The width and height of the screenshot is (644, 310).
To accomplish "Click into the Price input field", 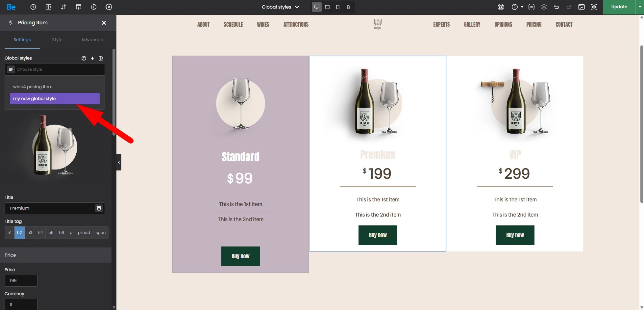I will (21, 281).
